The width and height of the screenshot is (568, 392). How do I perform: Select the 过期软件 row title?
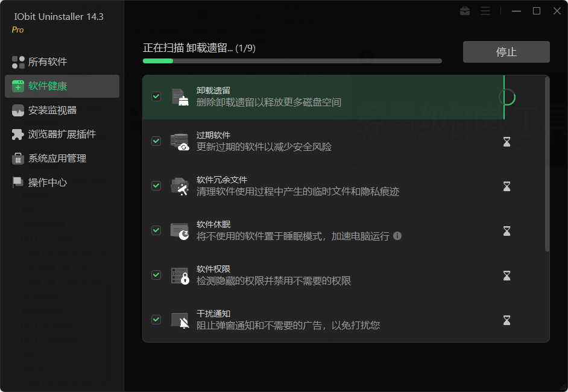(x=213, y=135)
